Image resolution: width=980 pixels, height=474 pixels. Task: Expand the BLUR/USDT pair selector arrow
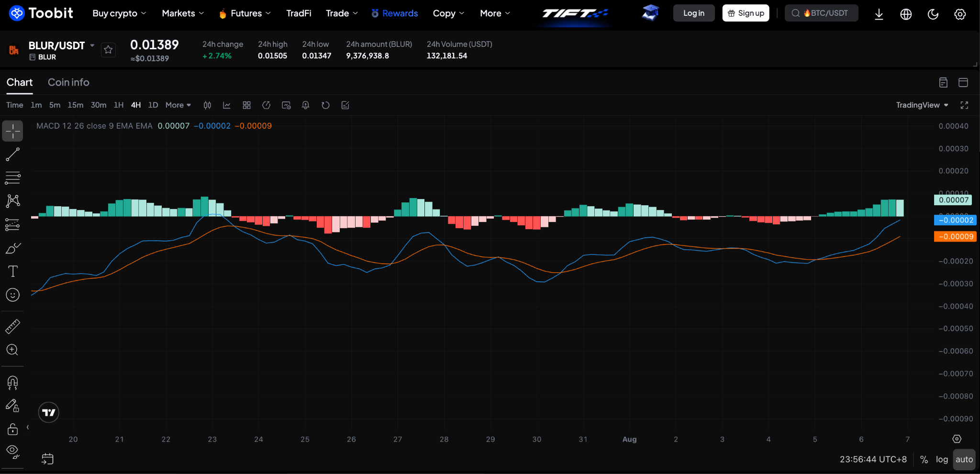(x=92, y=45)
